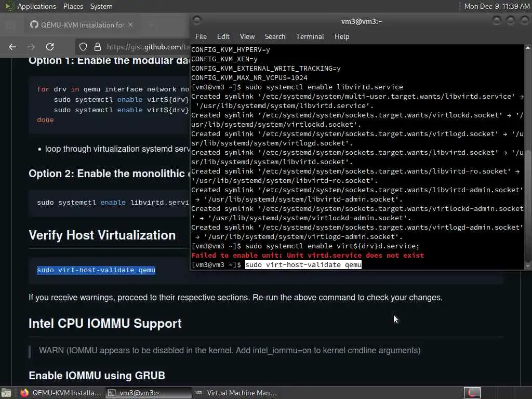Click the CONFIG_KVM_XEN=y terminal line
Image resolution: width=532 pixels, height=399 pixels.
pos(224,59)
